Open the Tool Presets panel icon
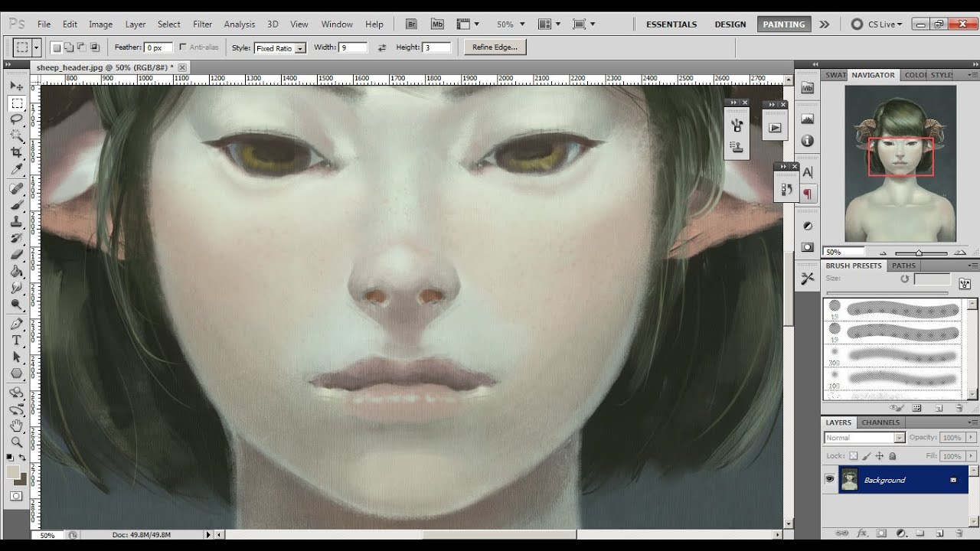Viewport: 980px width, 551px height. pos(807,279)
